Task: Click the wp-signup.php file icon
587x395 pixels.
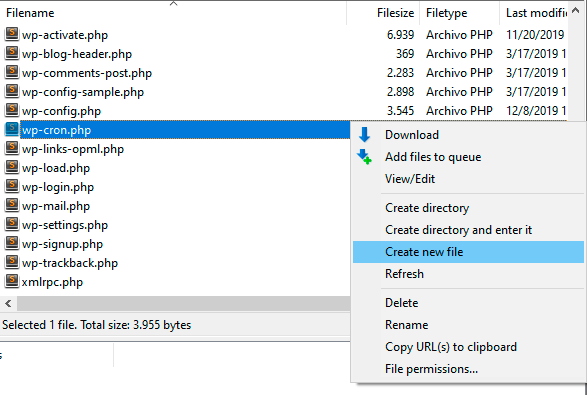Action: tap(12, 244)
